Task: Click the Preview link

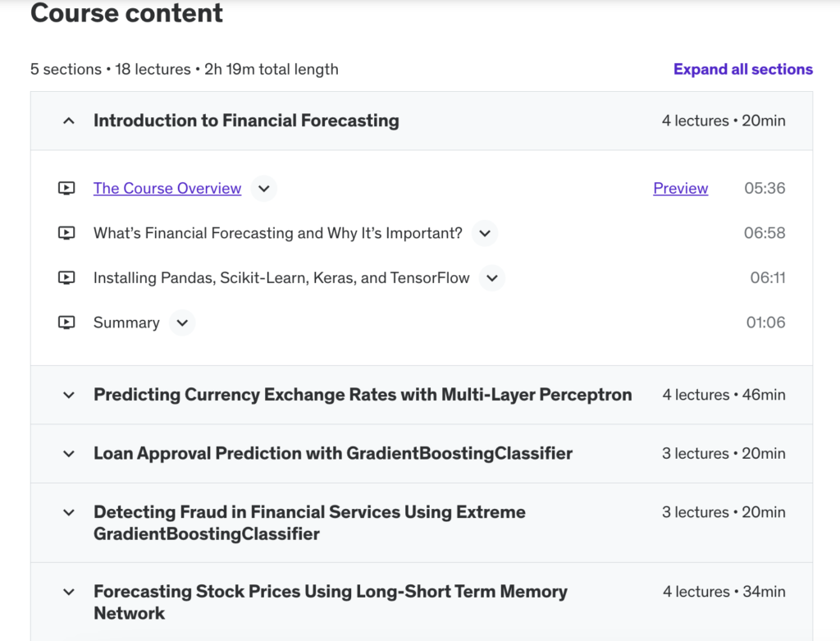Action: 680,188
